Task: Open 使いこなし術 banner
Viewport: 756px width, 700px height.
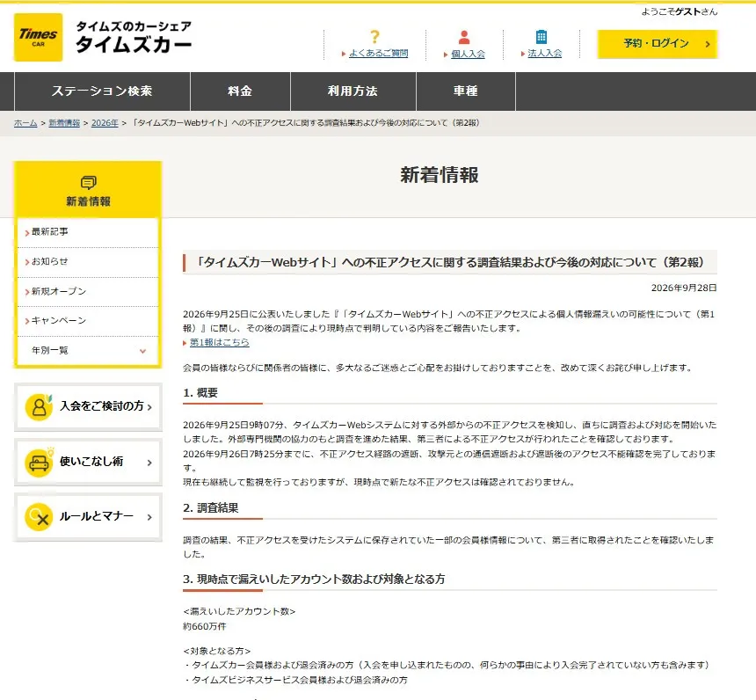Action: click(x=88, y=463)
